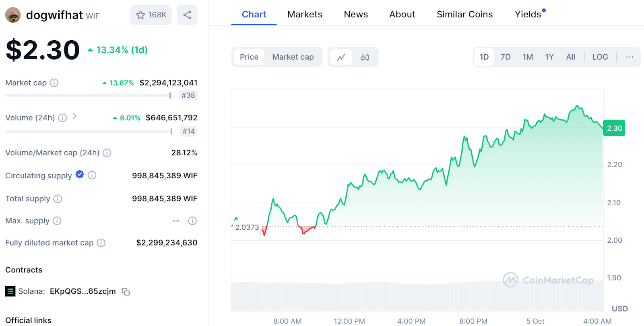Select the 7D time range
644x326 pixels.
(506, 57)
